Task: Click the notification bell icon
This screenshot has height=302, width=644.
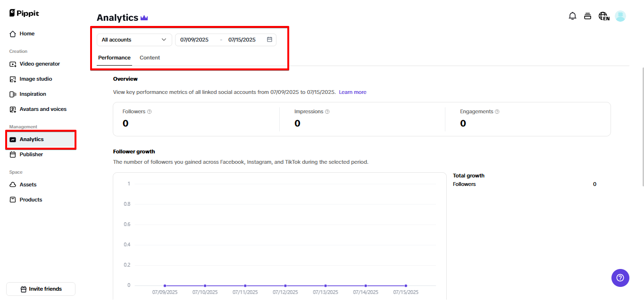Action: pyautogui.click(x=572, y=16)
